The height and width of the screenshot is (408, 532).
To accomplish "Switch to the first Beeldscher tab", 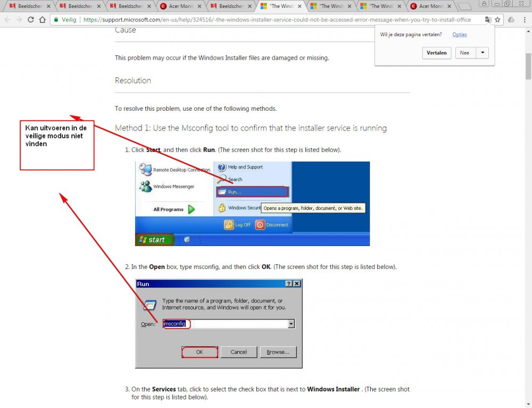I will point(29,6).
